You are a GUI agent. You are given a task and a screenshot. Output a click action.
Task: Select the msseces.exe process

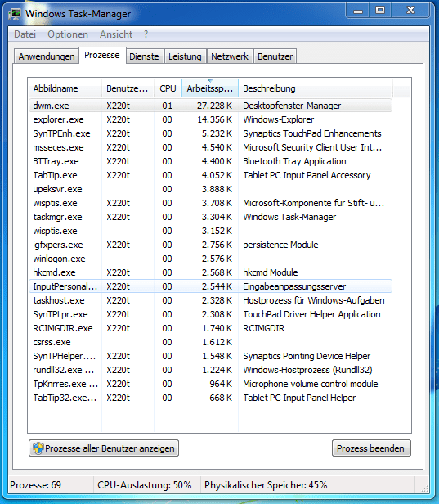[x=210, y=147]
